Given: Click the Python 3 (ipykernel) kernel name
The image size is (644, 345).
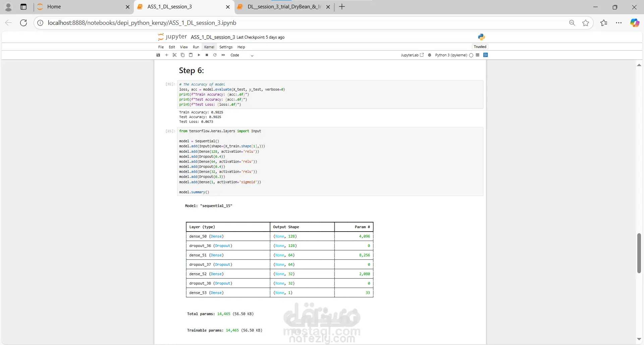Looking at the screenshot, I should (451, 55).
